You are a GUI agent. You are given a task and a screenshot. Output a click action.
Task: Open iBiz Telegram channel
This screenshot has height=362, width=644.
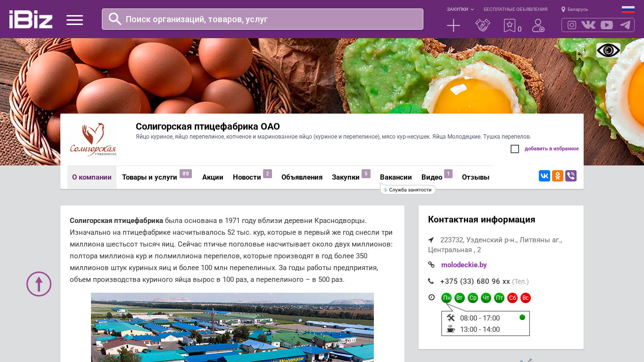(625, 25)
